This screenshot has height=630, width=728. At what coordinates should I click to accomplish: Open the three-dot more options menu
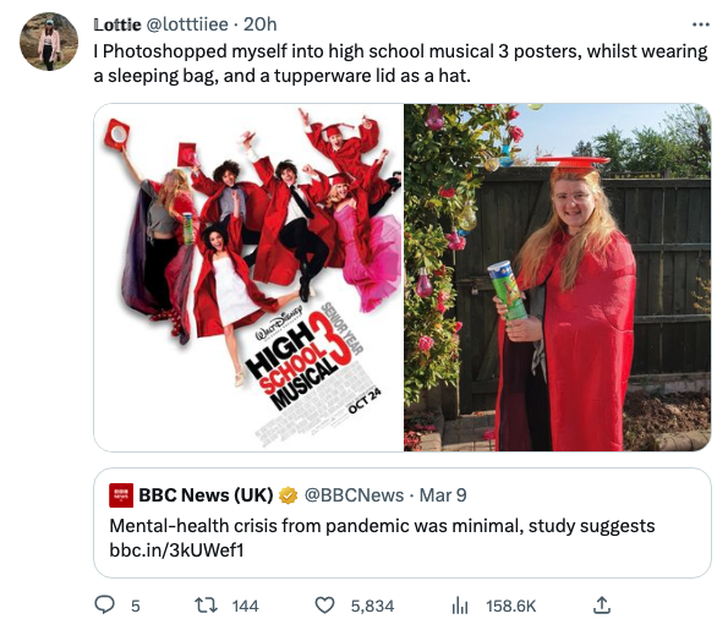(699, 24)
